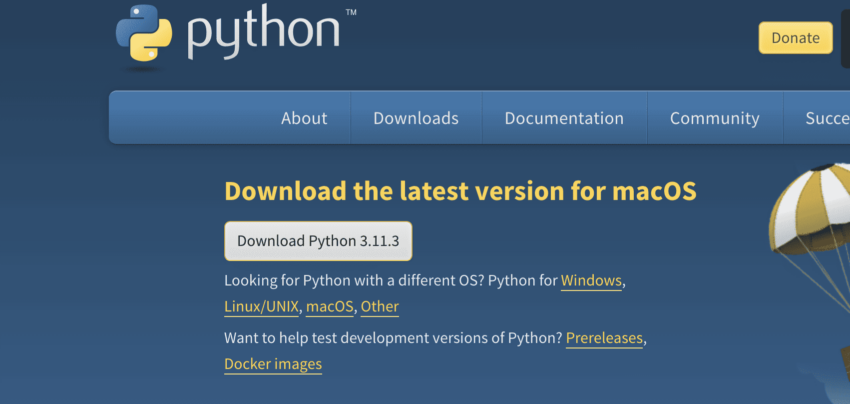The width and height of the screenshot is (850, 404).
Task: Open the Prereleases link
Action: (604, 338)
